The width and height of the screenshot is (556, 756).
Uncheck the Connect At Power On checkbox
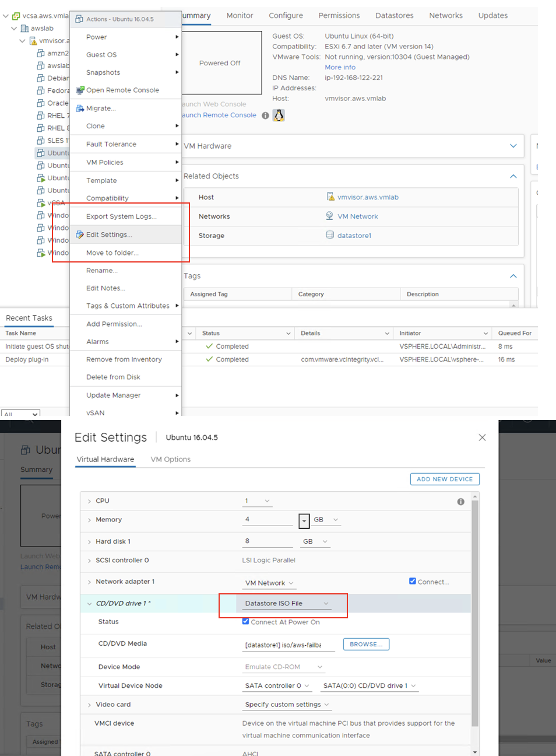click(245, 621)
